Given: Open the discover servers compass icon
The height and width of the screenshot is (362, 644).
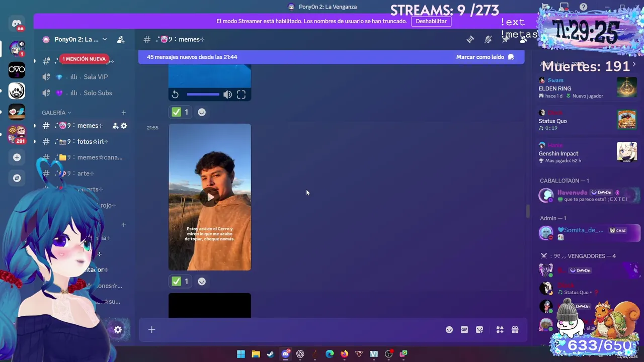Looking at the screenshot, I should pyautogui.click(x=17, y=178).
